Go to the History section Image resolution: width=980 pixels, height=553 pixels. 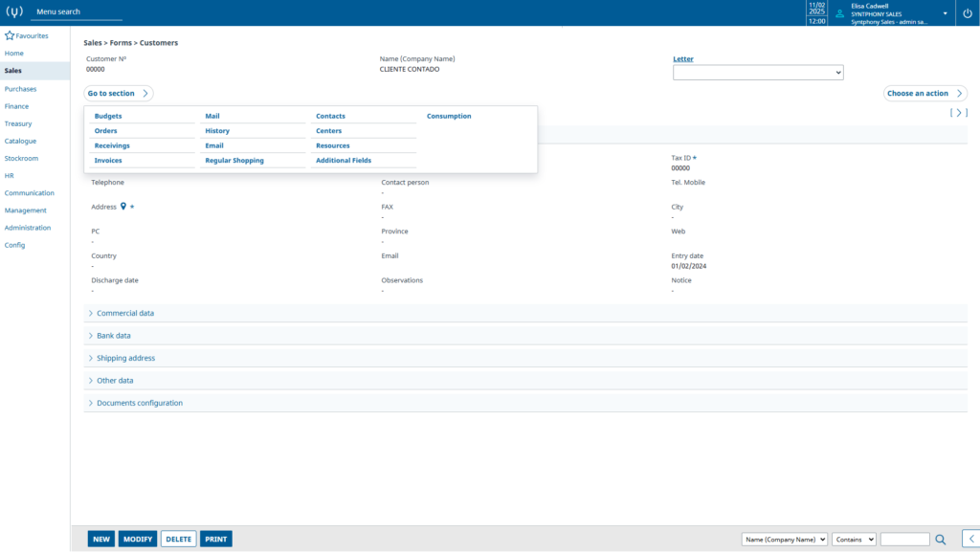pyautogui.click(x=217, y=130)
